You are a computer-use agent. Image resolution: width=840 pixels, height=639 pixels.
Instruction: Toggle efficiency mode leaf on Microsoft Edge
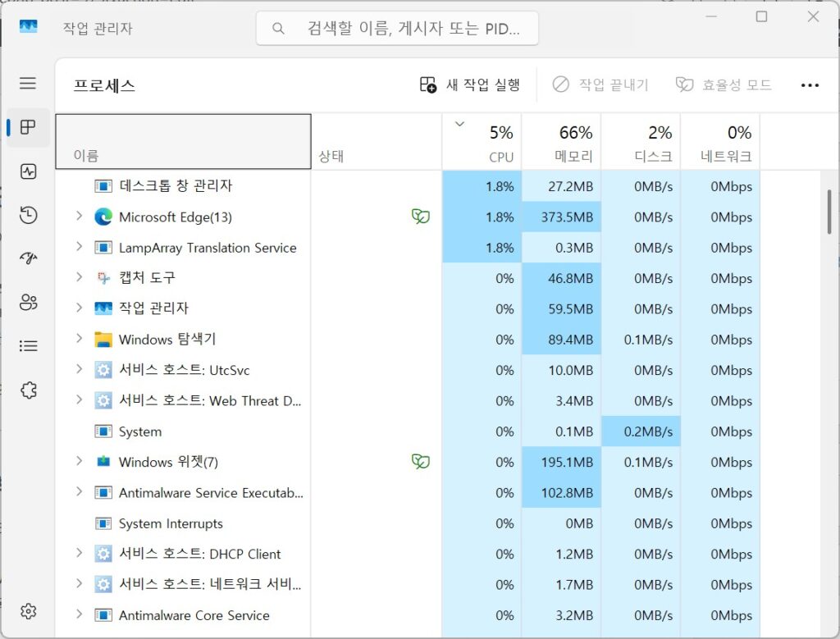tap(421, 217)
